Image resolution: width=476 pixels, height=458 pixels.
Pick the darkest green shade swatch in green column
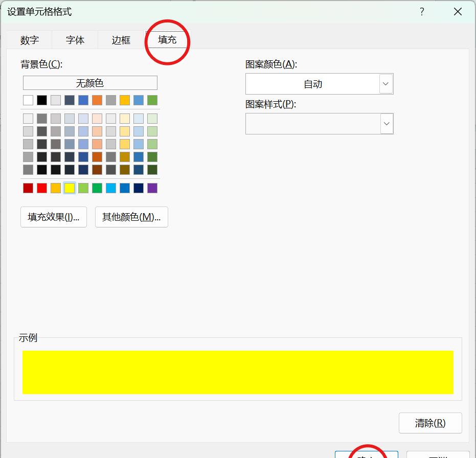pos(152,170)
